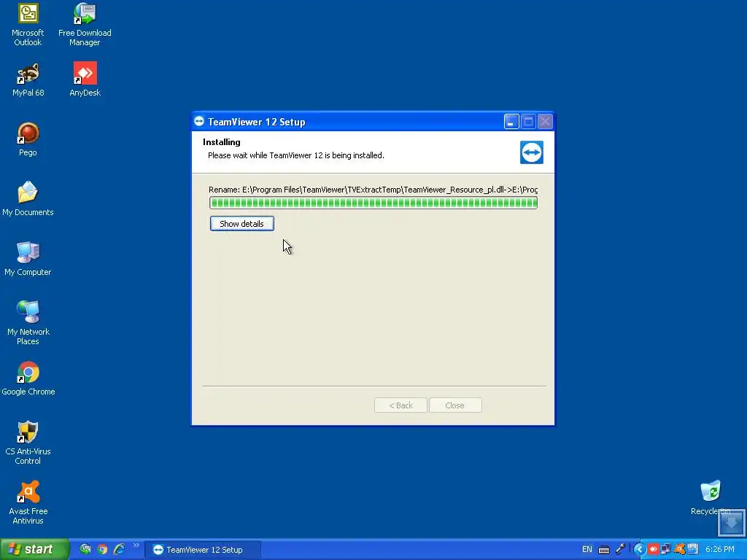Launch Chrome from the Quick Launch bar
The height and width of the screenshot is (560, 747).
coord(102,549)
